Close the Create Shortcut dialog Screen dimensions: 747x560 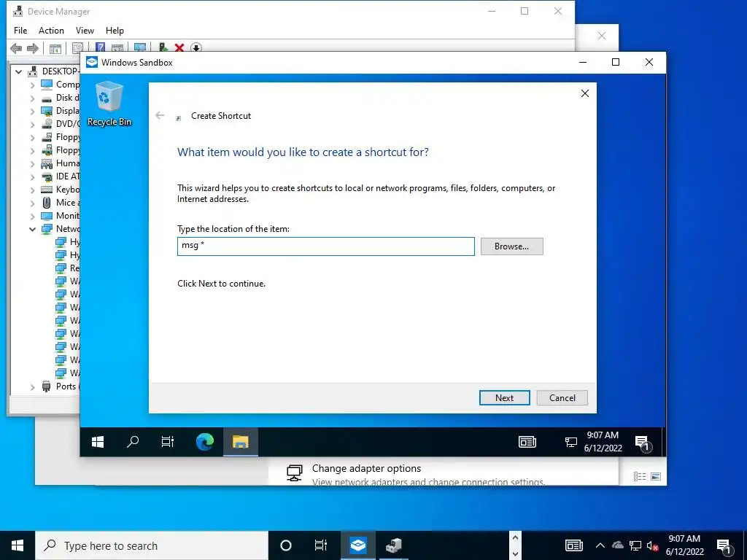(x=585, y=93)
